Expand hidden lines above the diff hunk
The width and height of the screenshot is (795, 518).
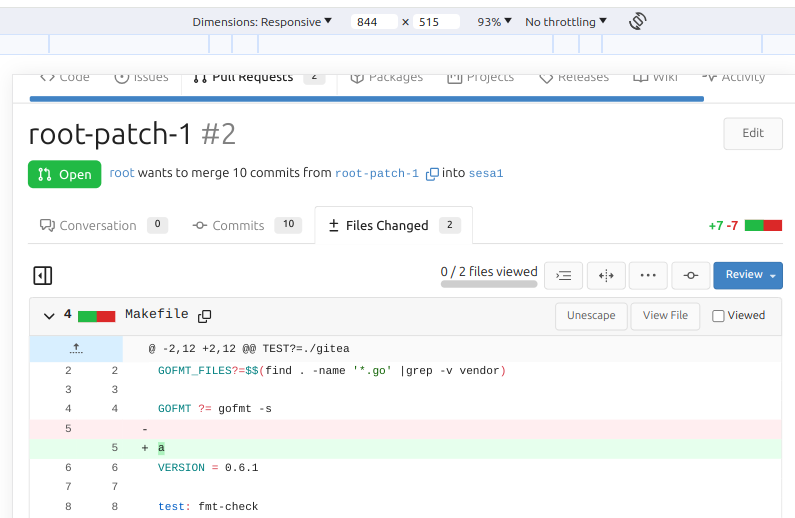[x=76, y=348]
